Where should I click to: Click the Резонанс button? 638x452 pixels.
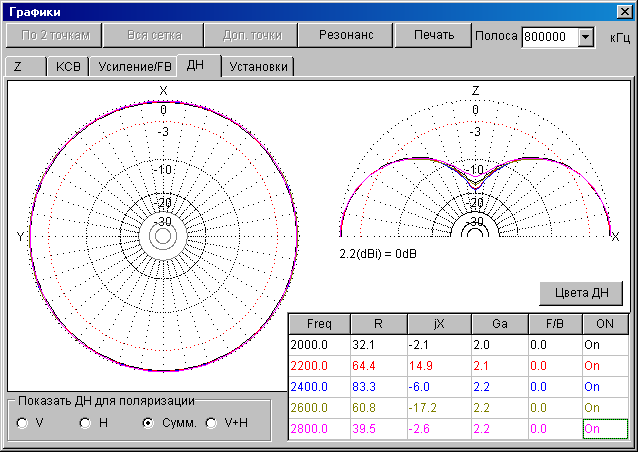pos(346,35)
